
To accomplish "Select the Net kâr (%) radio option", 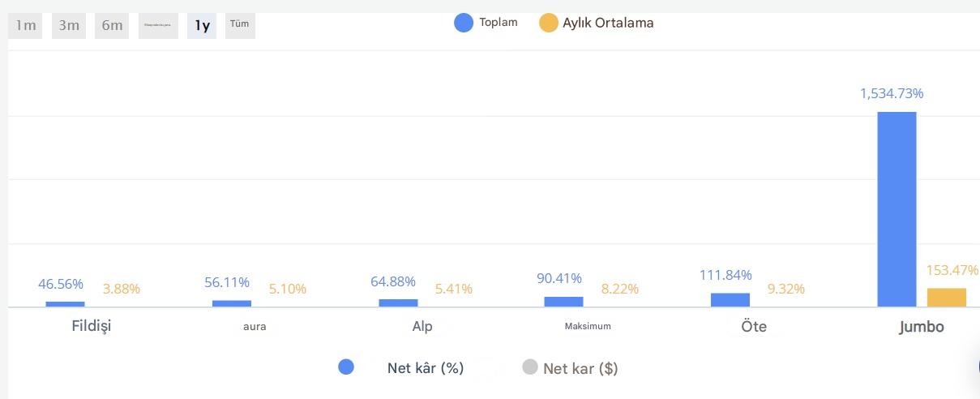I will [346, 367].
